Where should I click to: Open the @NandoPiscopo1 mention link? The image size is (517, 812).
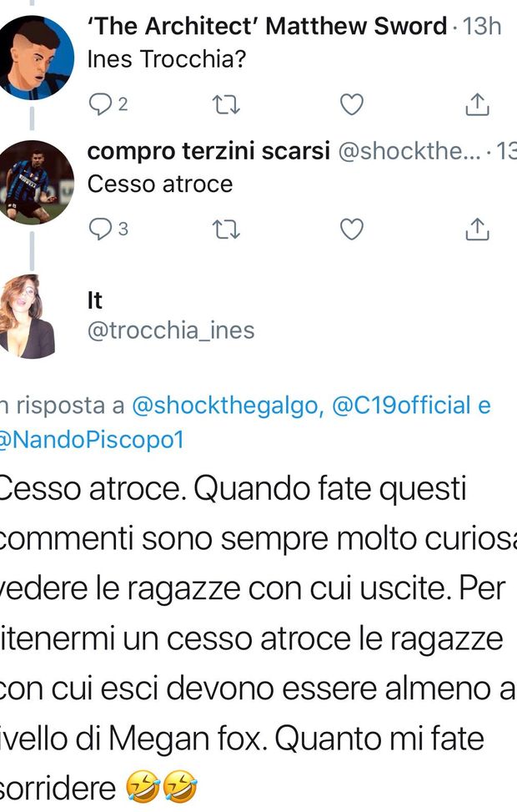[92, 440]
